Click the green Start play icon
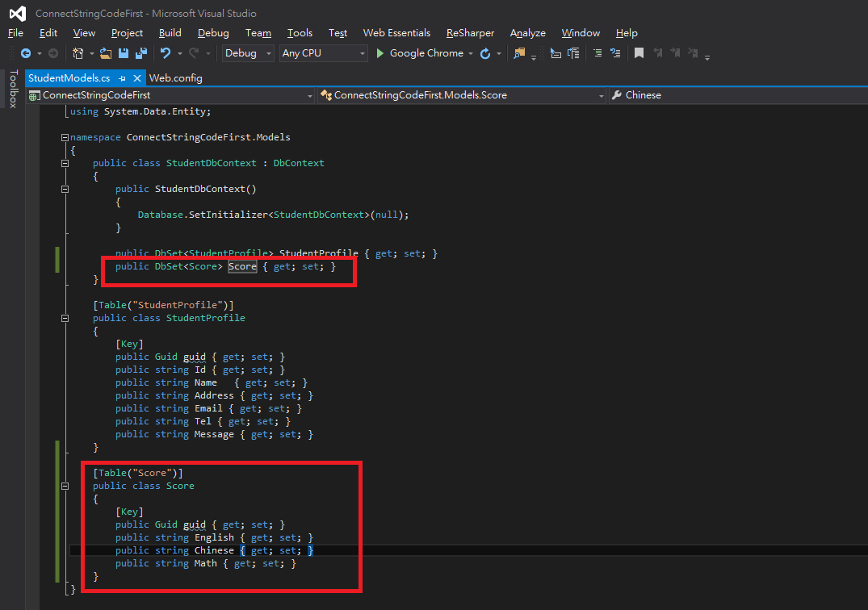868x610 pixels. coord(379,53)
